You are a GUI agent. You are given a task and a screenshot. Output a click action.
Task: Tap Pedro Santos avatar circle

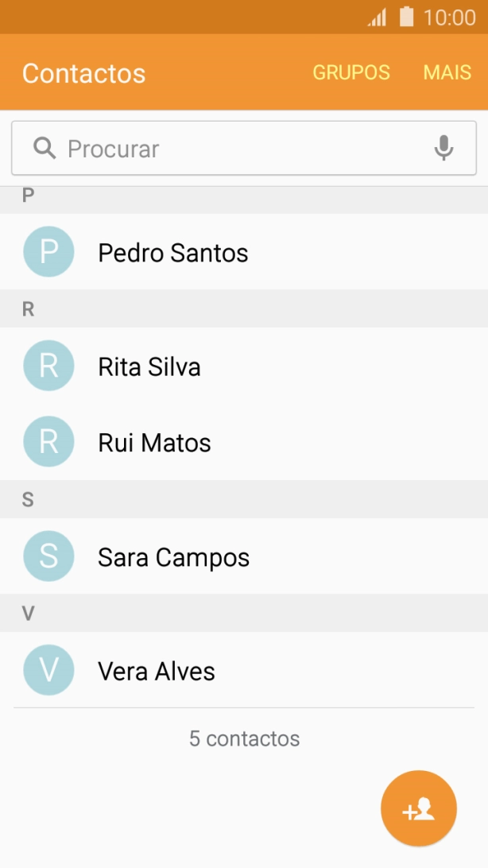point(48,252)
